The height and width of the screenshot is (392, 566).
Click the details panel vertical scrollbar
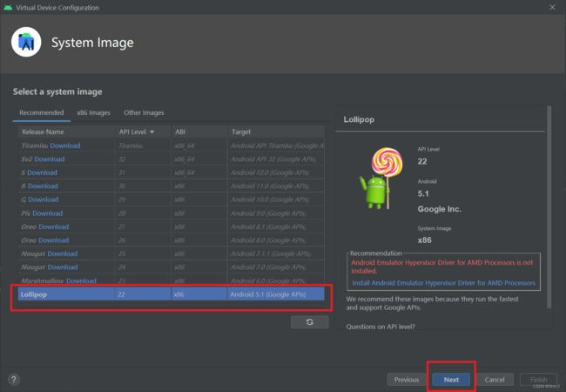tap(549, 206)
